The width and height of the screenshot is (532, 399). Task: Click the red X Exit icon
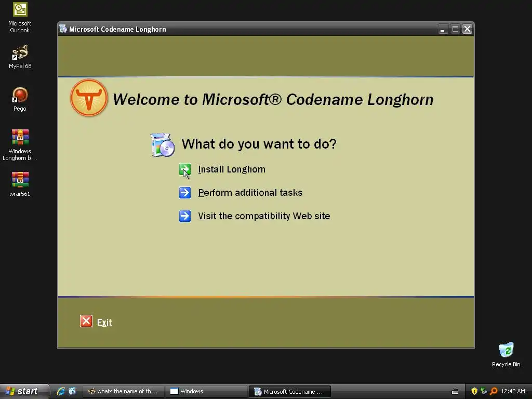pyautogui.click(x=86, y=321)
